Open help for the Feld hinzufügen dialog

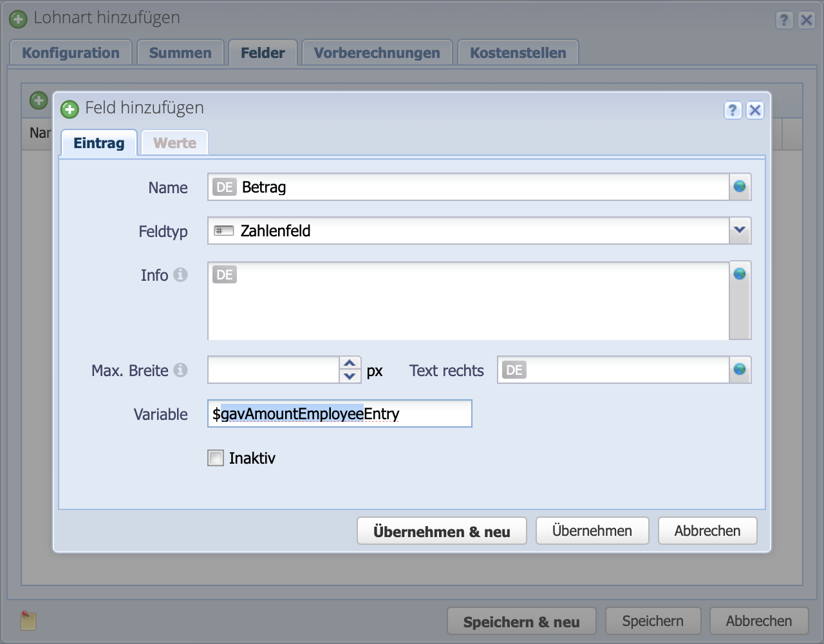(733, 110)
